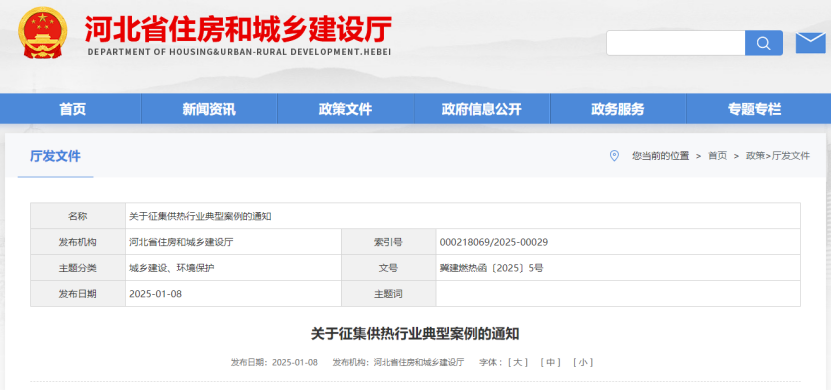The width and height of the screenshot is (831, 390).
Task: Open the 政务服务 navigation item
Action: [x=617, y=109]
